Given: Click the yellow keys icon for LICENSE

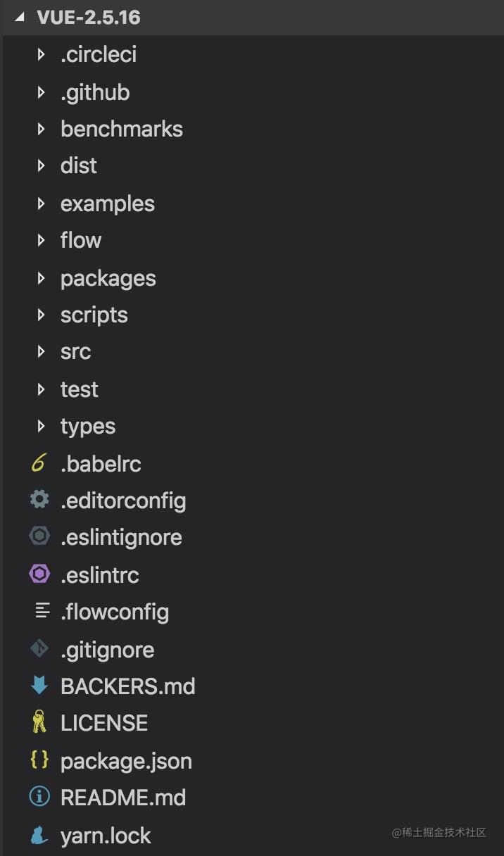Looking at the screenshot, I should (39, 722).
